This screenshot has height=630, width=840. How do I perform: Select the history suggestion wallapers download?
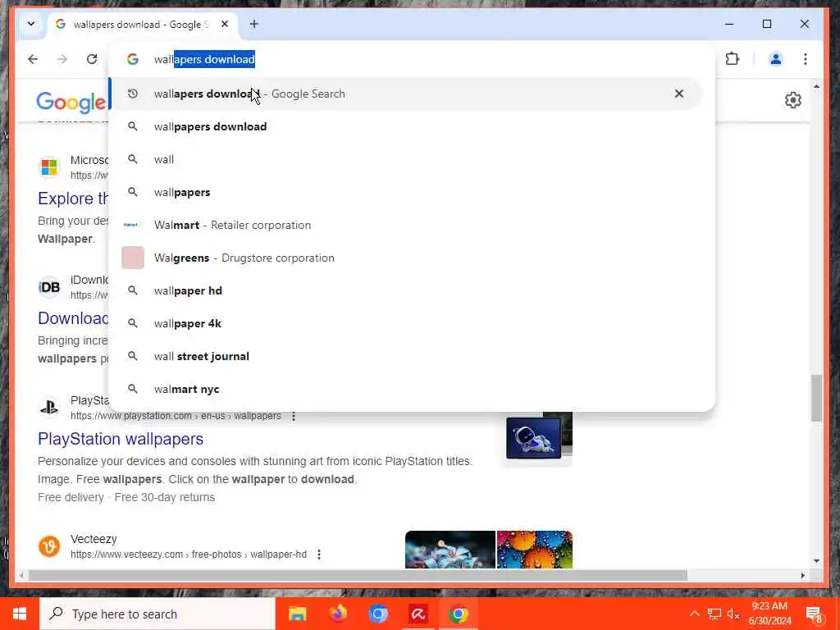click(404, 94)
